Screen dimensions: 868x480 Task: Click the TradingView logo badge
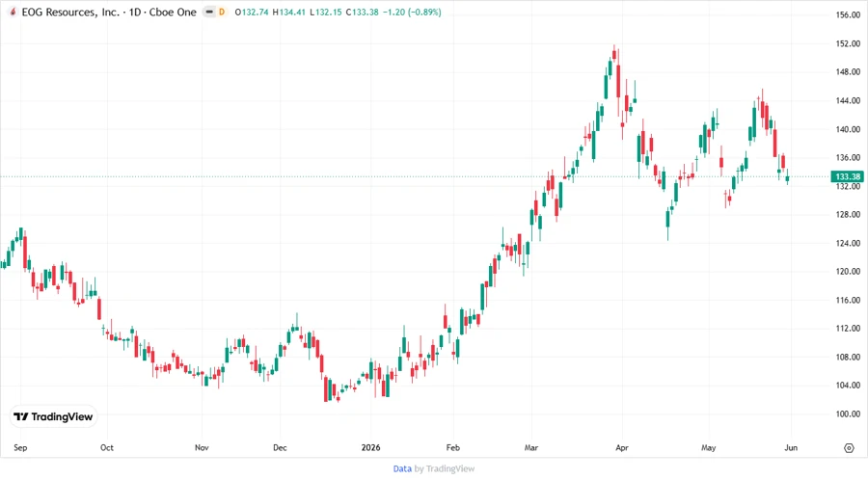click(x=53, y=417)
